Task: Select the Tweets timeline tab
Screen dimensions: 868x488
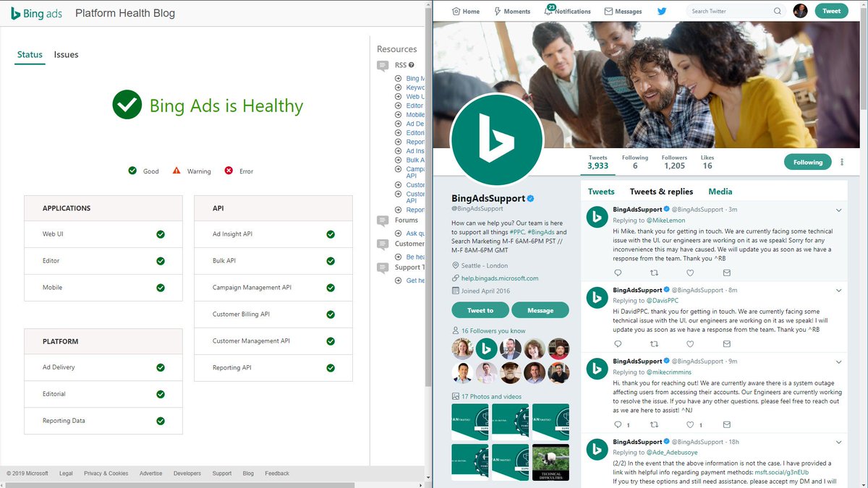Action: [601, 192]
